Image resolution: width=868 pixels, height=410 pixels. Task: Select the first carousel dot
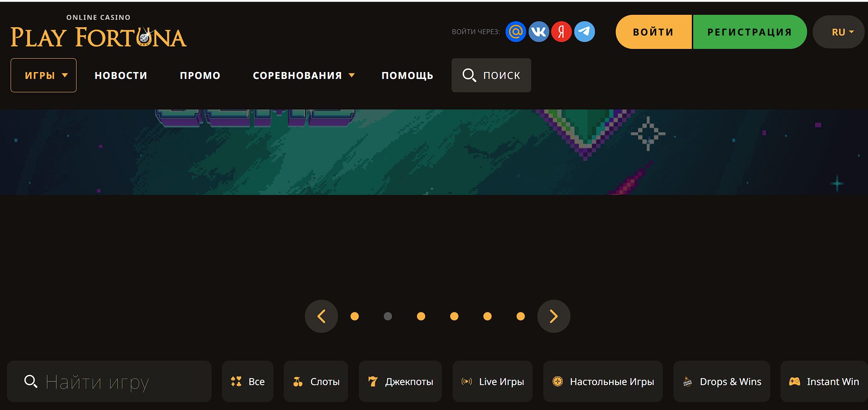click(x=355, y=316)
